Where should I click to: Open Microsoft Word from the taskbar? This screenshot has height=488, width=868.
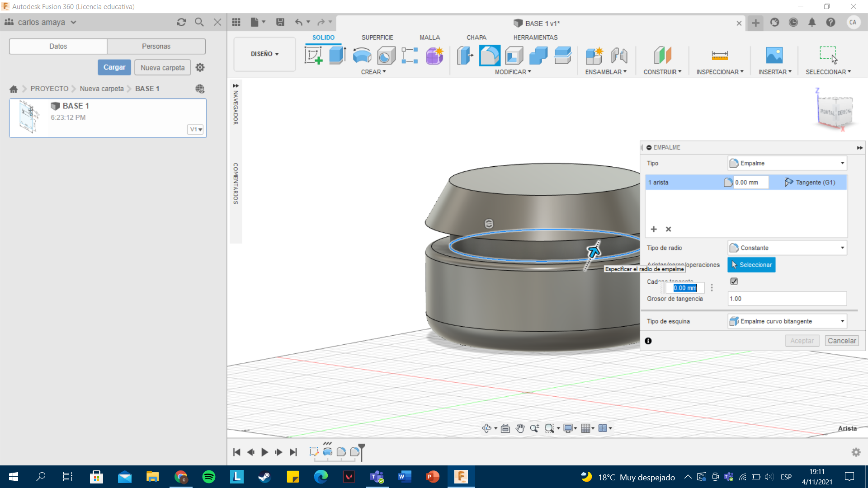pos(405,477)
